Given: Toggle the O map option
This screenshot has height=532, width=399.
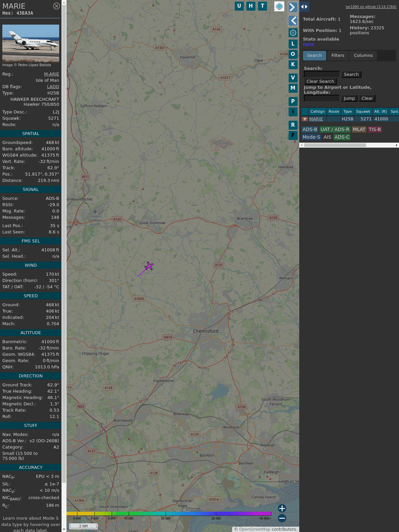Looking at the screenshot, I should pyautogui.click(x=293, y=54).
